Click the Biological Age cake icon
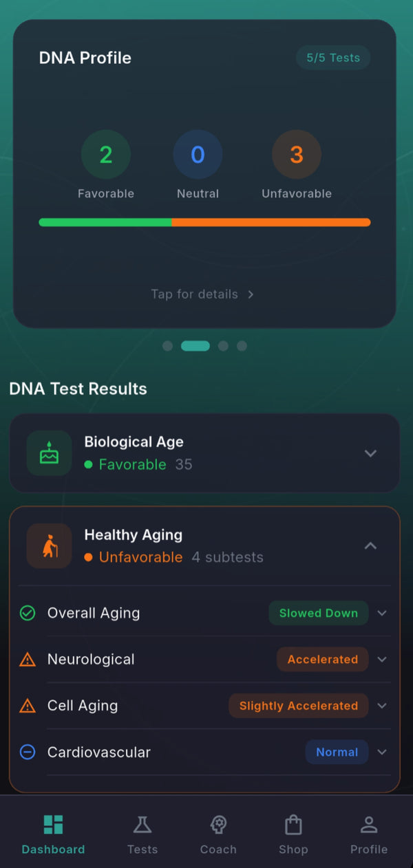This screenshot has height=868, width=413. point(49,453)
